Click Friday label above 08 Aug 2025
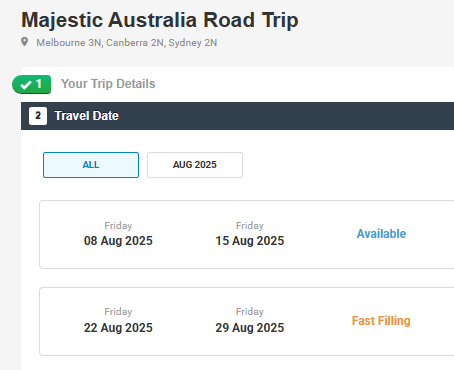454x370 pixels. point(118,226)
